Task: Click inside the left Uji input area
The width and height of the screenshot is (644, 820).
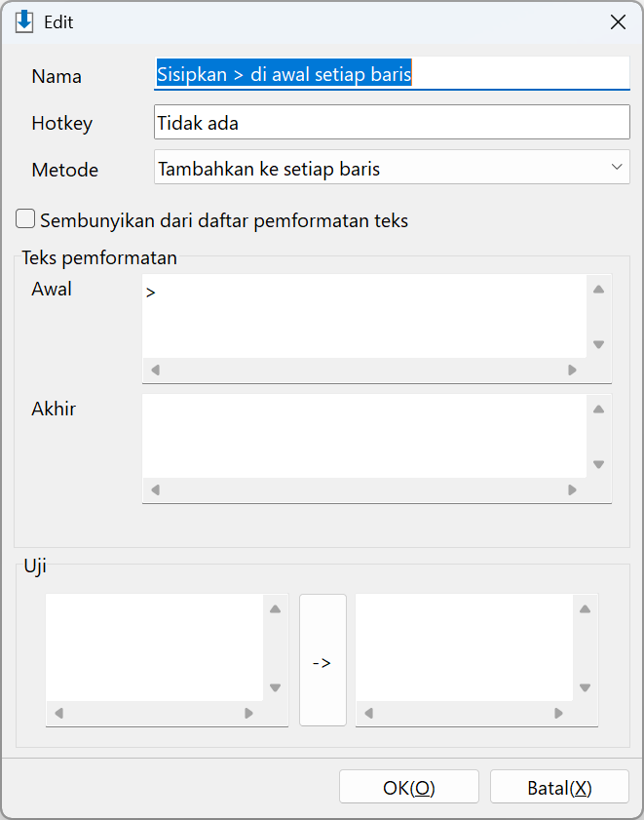Action: coord(154,647)
